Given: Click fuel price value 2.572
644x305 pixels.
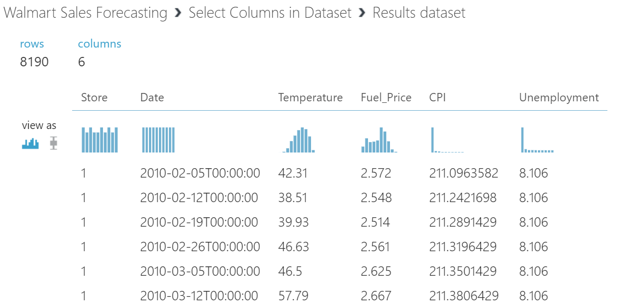Looking at the screenshot, I should click(x=376, y=173).
